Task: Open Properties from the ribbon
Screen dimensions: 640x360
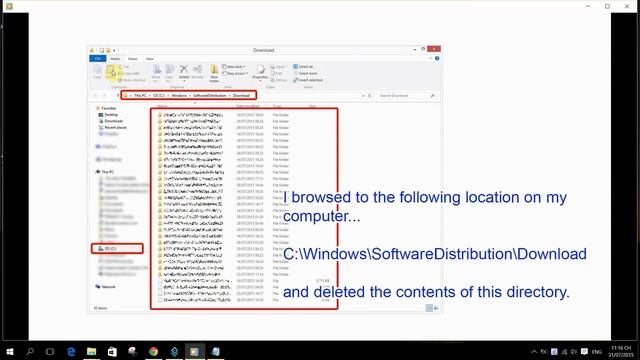Action: click(260, 72)
